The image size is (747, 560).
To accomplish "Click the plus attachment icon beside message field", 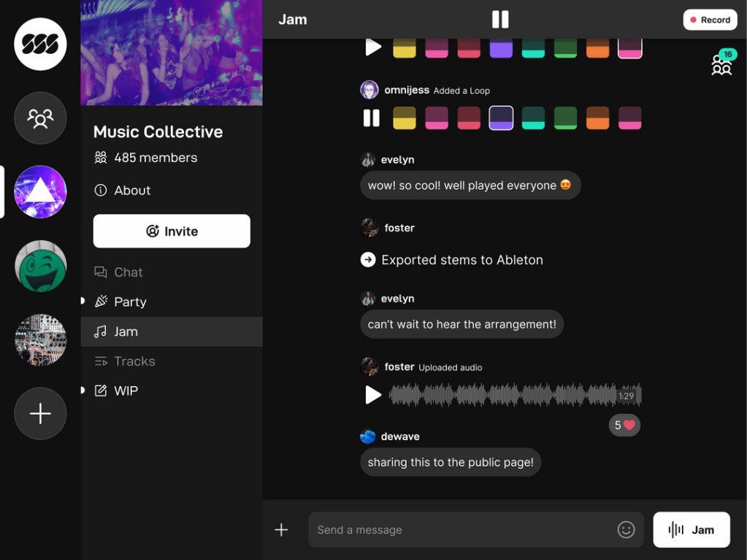I will pyautogui.click(x=281, y=530).
